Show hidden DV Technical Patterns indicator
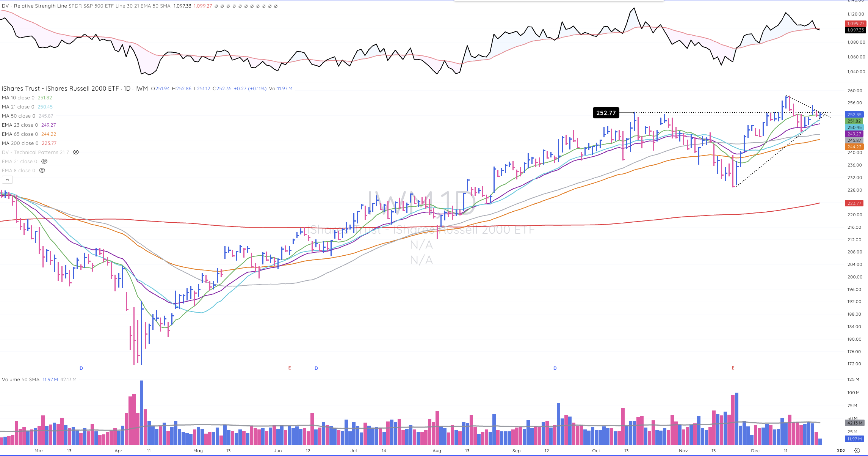Viewport: 868px width, 456px height. point(76,153)
